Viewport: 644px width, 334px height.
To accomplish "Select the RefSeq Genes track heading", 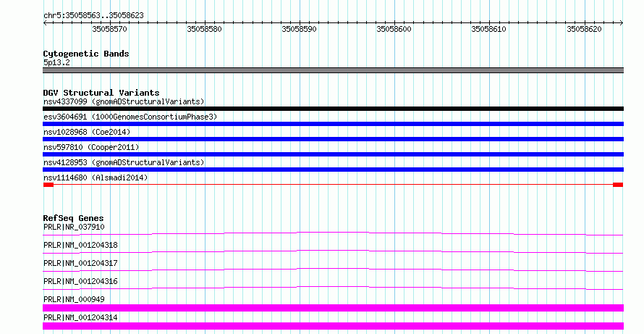I will pos(73,218).
